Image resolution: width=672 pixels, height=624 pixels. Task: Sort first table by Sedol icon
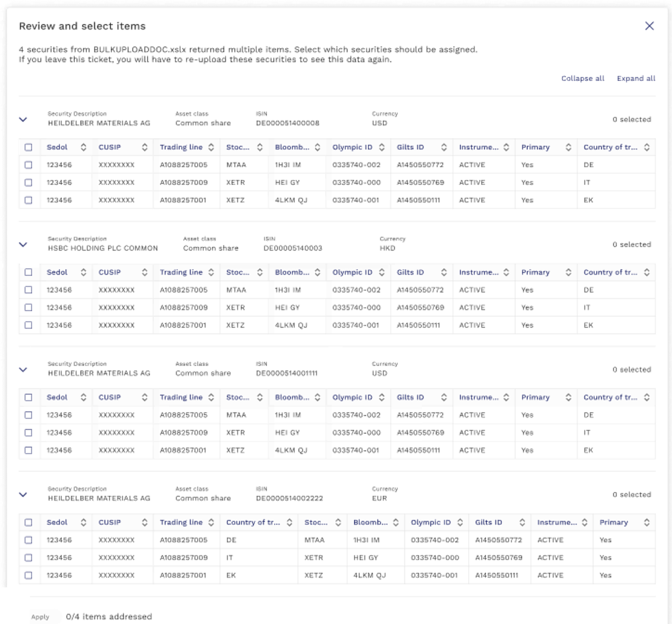(x=83, y=147)
